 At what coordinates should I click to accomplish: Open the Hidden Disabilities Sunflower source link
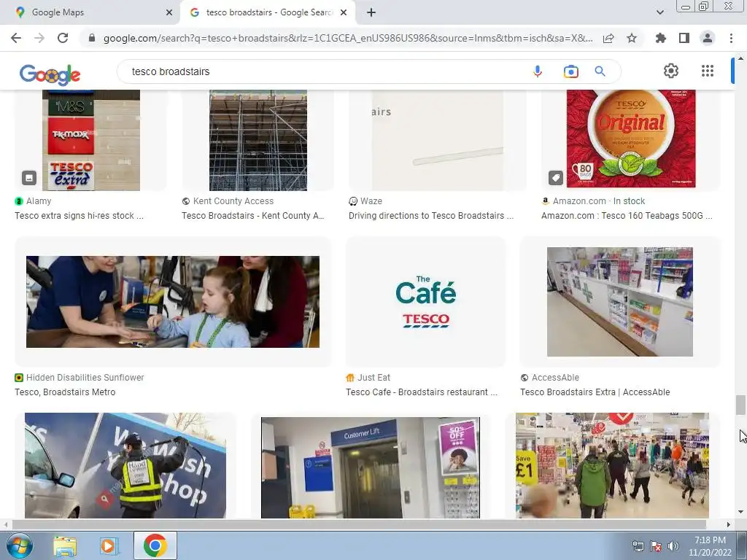[80, 378]
